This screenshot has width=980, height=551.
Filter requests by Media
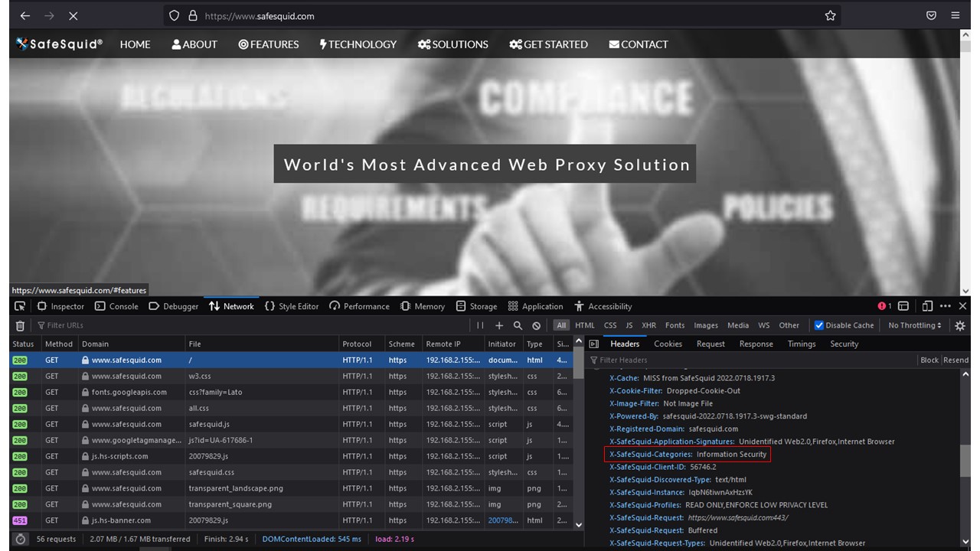click(x=738, y=325)
